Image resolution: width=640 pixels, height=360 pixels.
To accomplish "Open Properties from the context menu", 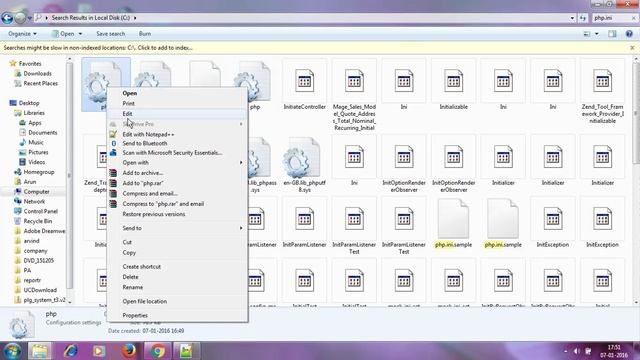I will [x=177, y=315].
